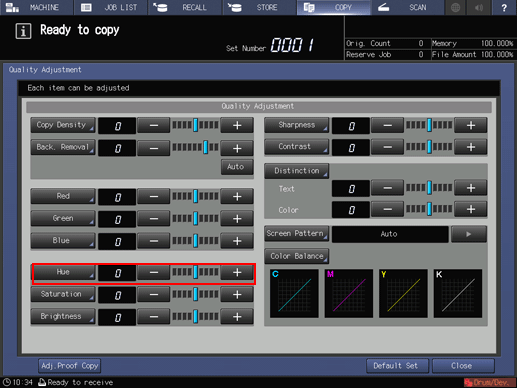
Task: Decrease Brightness with minus button
Action: point(154,317)
